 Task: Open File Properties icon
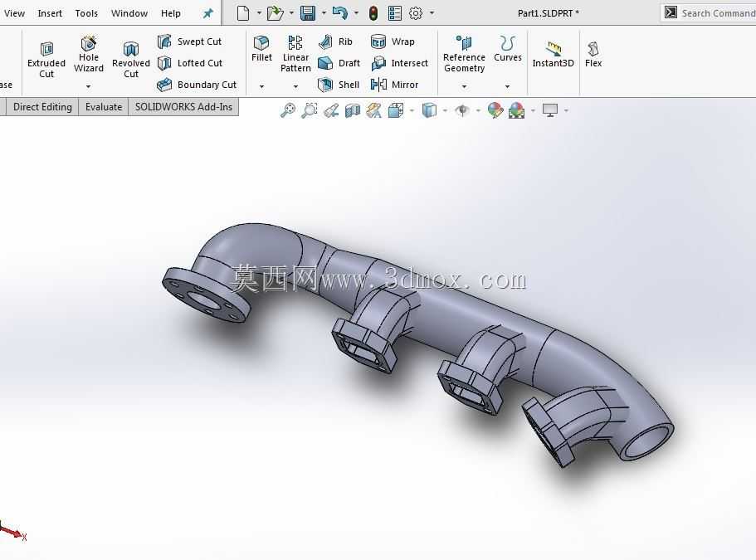click(395, 13)
